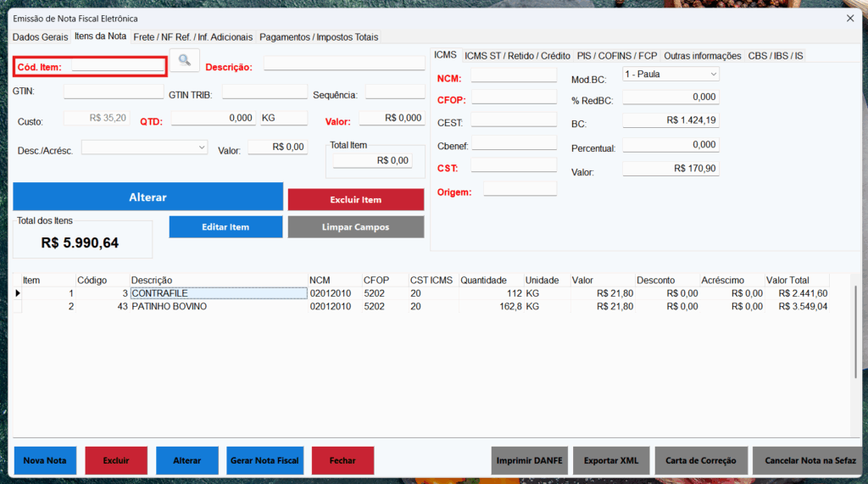This screenshot has width=868, height=484.
Task: Close the Emissão de Nota Fiscal window
Action: coord(850,18)
